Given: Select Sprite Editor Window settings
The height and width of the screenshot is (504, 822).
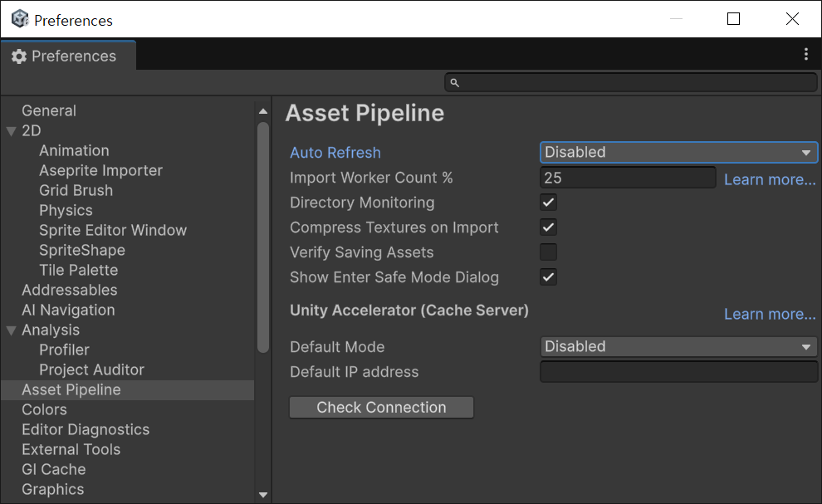Looking at the screenshot, I should pyautogui.click(x=113, y=230).
